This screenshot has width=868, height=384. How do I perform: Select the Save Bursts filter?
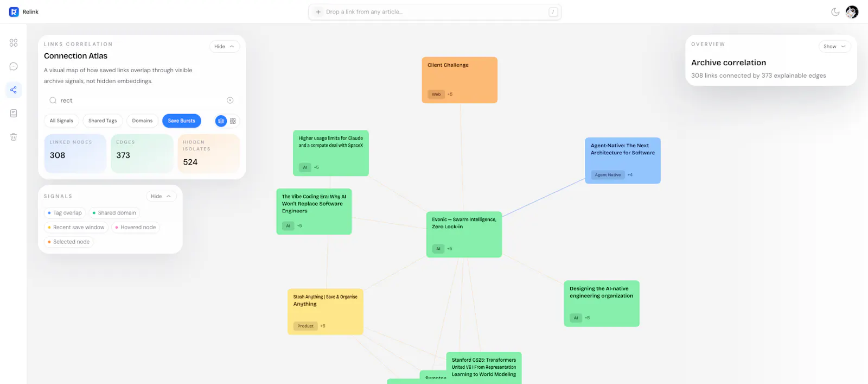coord(182,121)
